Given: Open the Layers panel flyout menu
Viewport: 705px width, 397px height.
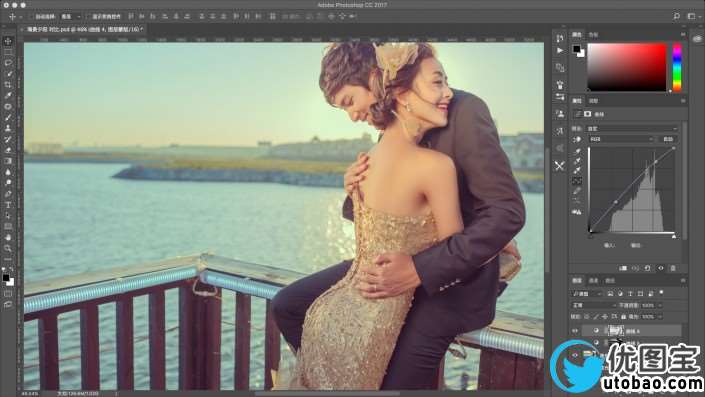Looking at the screenshot, I should click(x=683, y=281).
